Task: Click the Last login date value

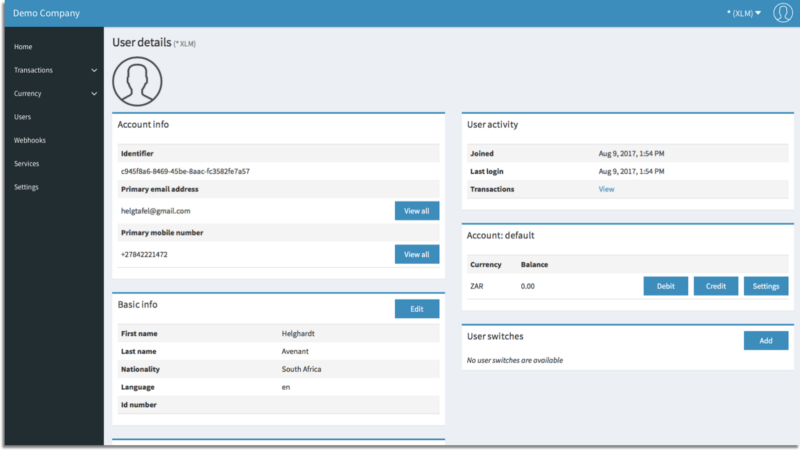Action: pyautogui.click(x=632, y=171)
